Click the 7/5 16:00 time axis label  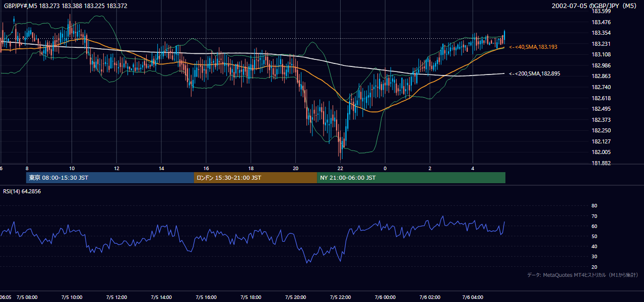tap(206, 297)
